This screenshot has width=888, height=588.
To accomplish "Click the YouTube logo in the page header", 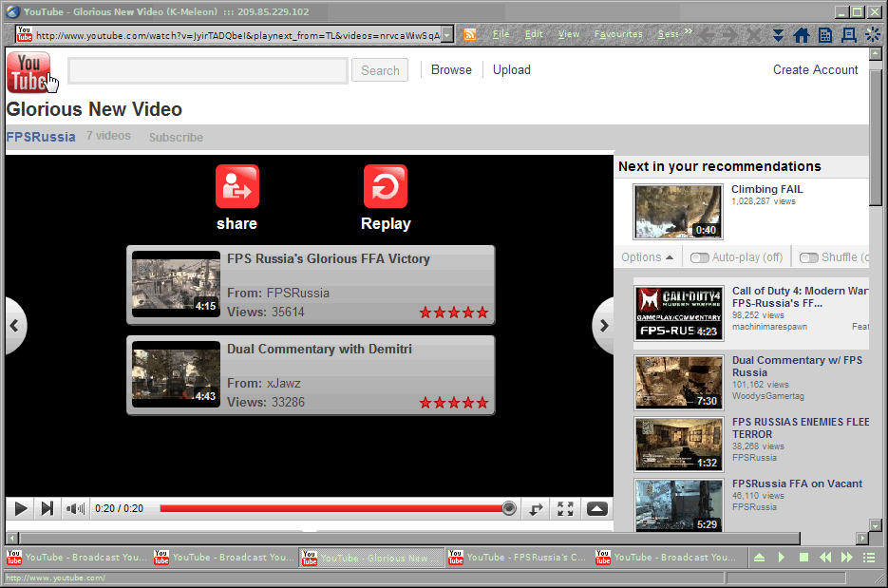I will point(28,72).
